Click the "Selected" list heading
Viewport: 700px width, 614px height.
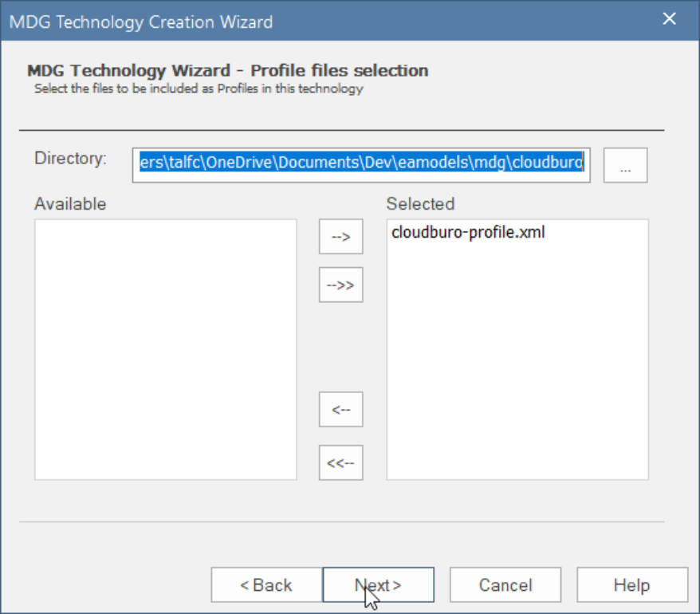pos(420,204)
